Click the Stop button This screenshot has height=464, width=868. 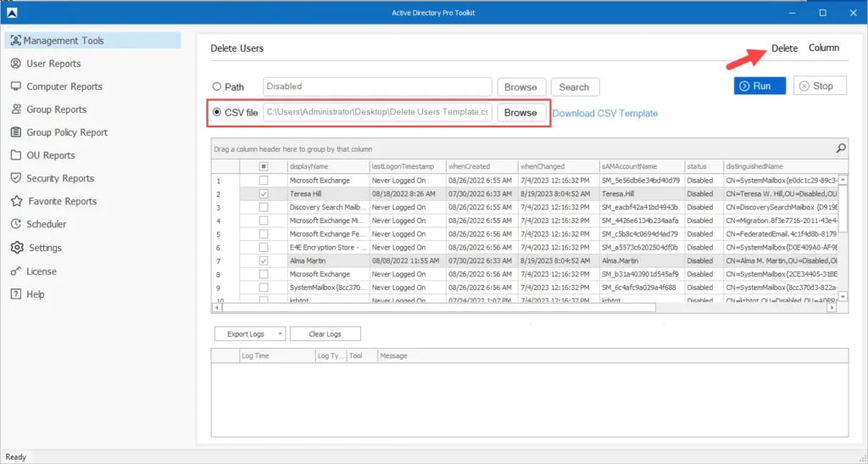point(820,86)
